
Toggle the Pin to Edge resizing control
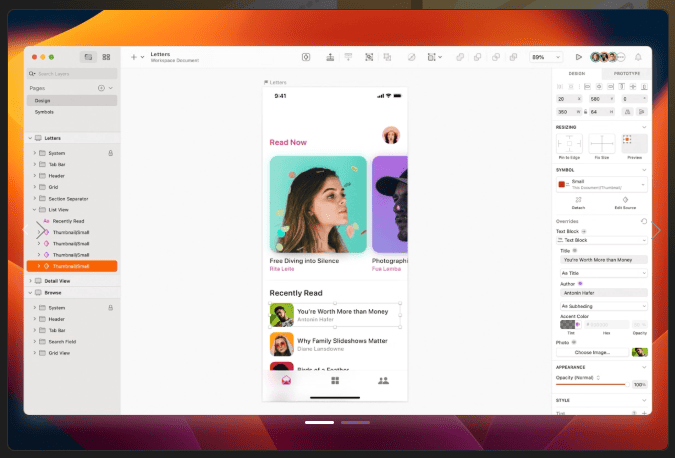tap(569, 144)
